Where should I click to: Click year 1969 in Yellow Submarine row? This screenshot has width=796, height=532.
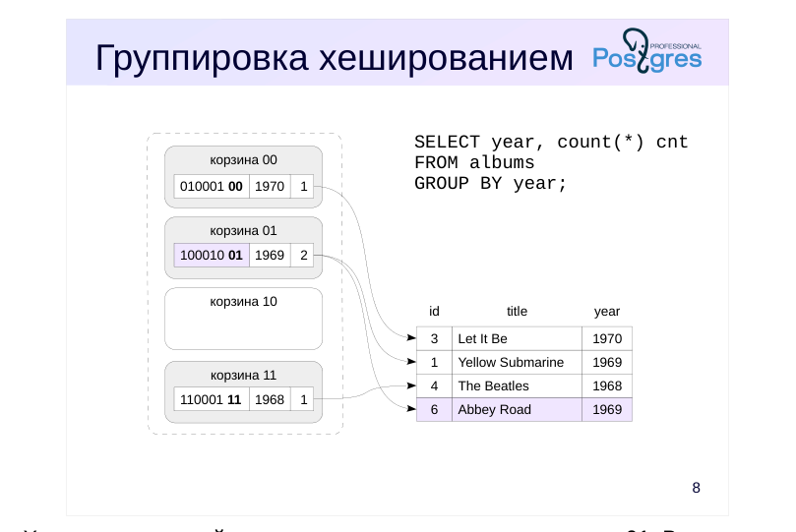(x=607, y=362)
